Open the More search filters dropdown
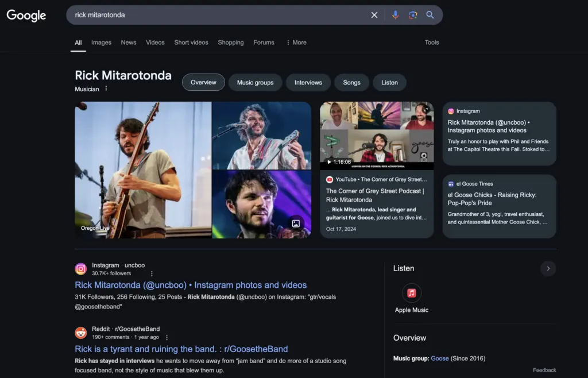 tap(296, 43)
